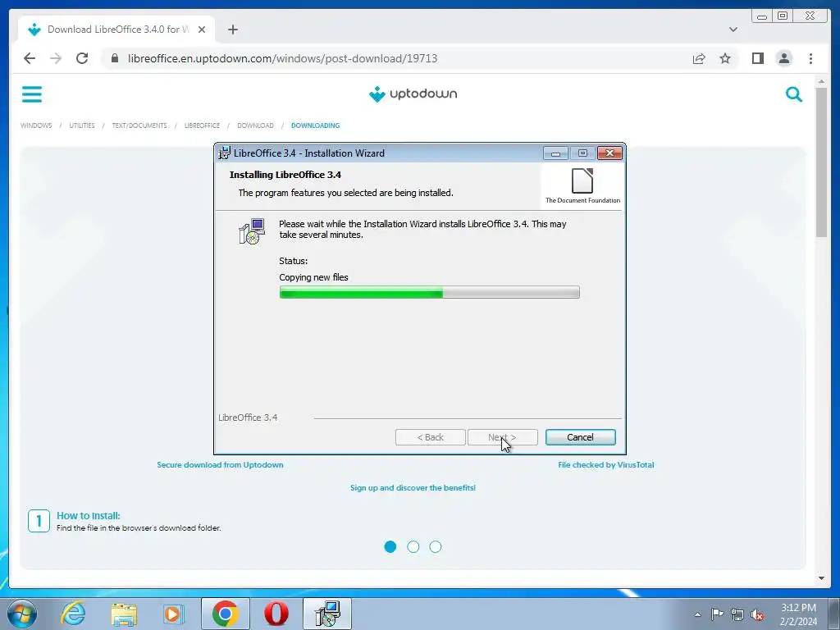Bookmark this page with star icon
This screenshot has height=630, width=840.
coord(725,58)
